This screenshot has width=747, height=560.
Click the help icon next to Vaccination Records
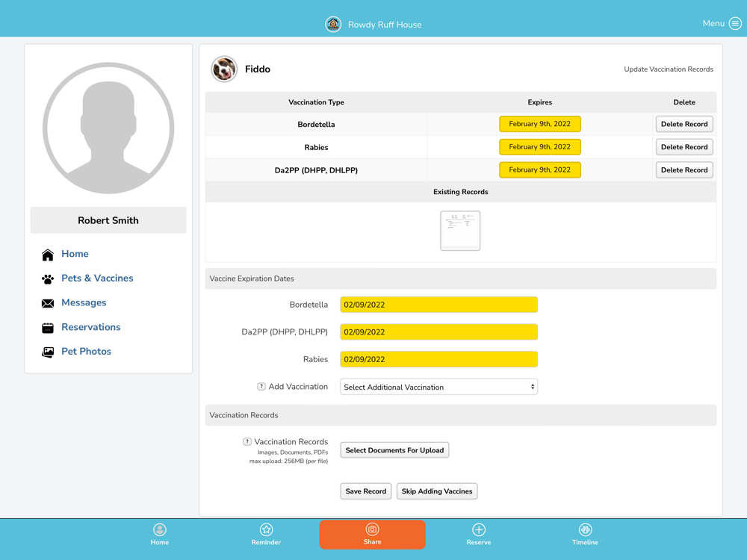point(247,441)
